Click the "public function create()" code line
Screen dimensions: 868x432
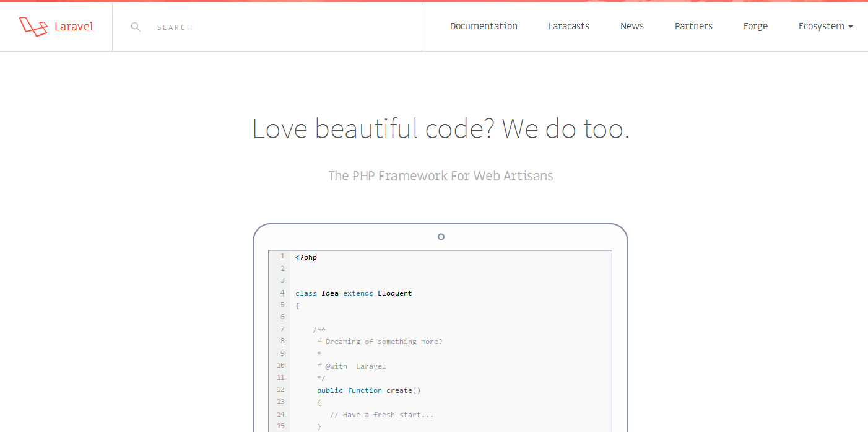pyautogui.click(x=368, y=390)
